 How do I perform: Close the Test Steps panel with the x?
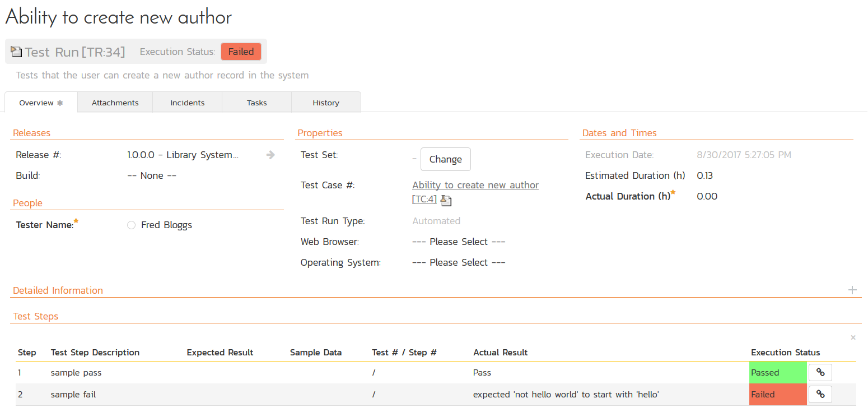(853, 337)
